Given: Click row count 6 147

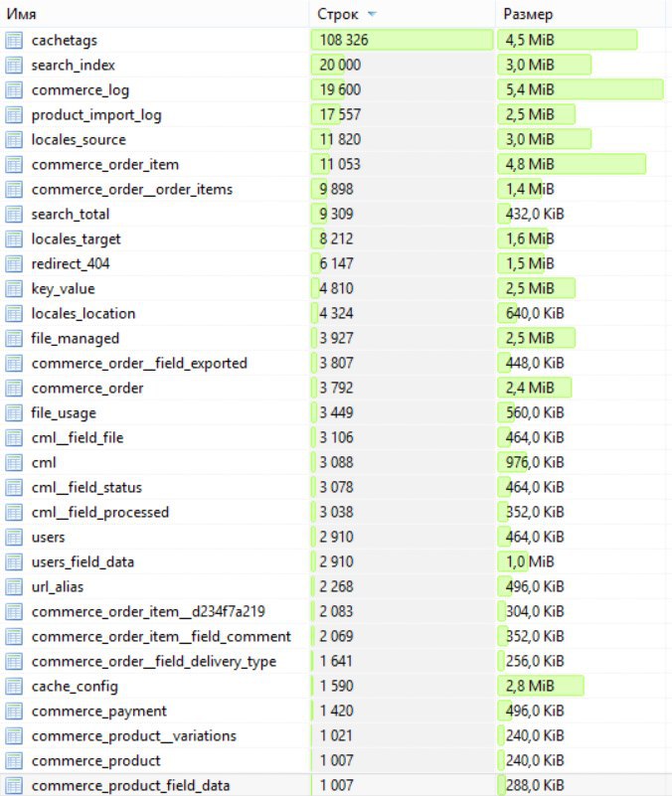Looking at the screenshot, I should pyautogui.click(x=336, y=264).
